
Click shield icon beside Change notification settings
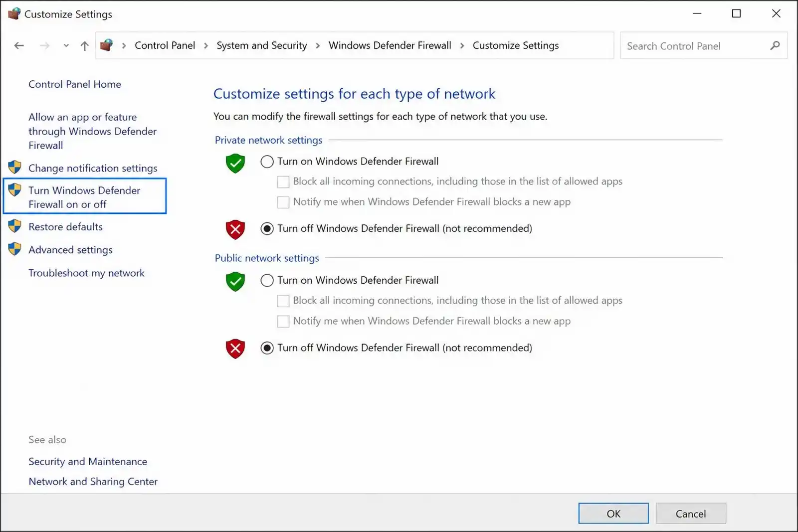coord(15,167)
